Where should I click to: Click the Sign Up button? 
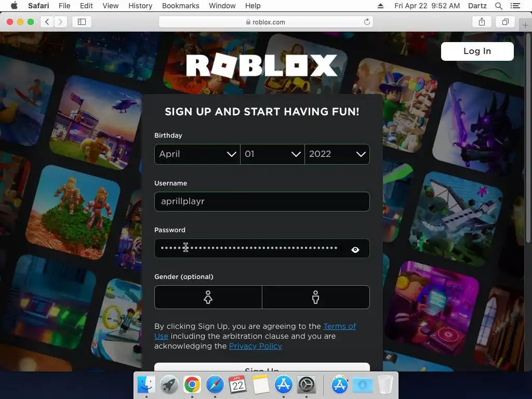click(262, 367)
